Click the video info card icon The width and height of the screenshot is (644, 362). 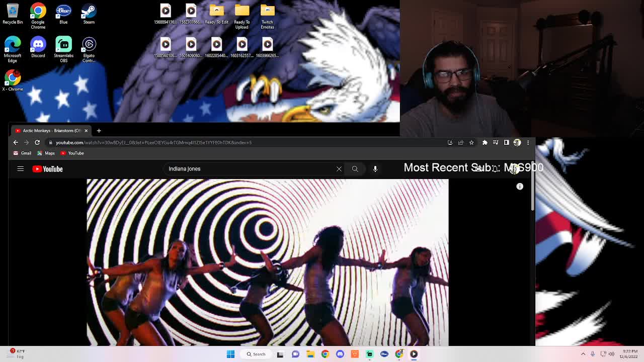pyautogui.click(x=520, y=187)
